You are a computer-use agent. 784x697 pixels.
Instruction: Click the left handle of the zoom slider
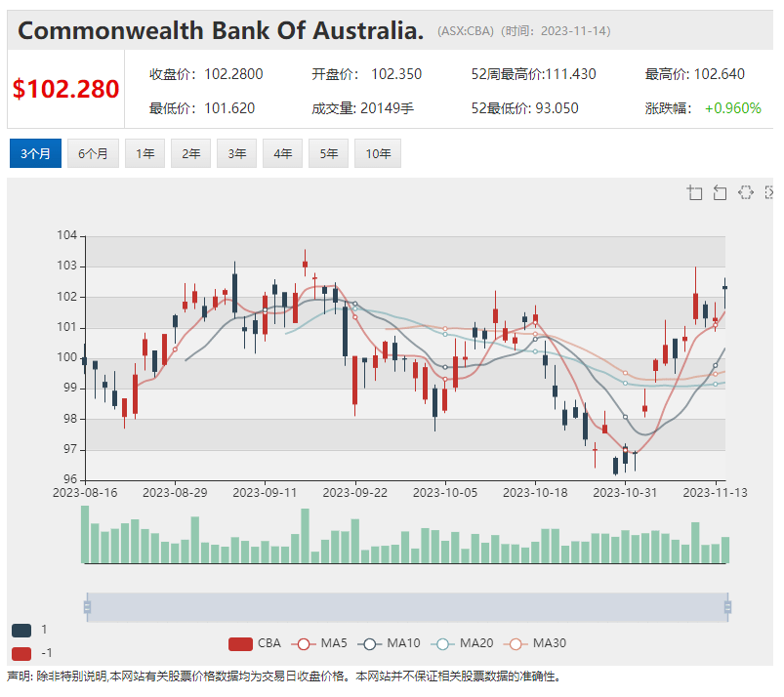pyautogui.click(x=87, y=607)
